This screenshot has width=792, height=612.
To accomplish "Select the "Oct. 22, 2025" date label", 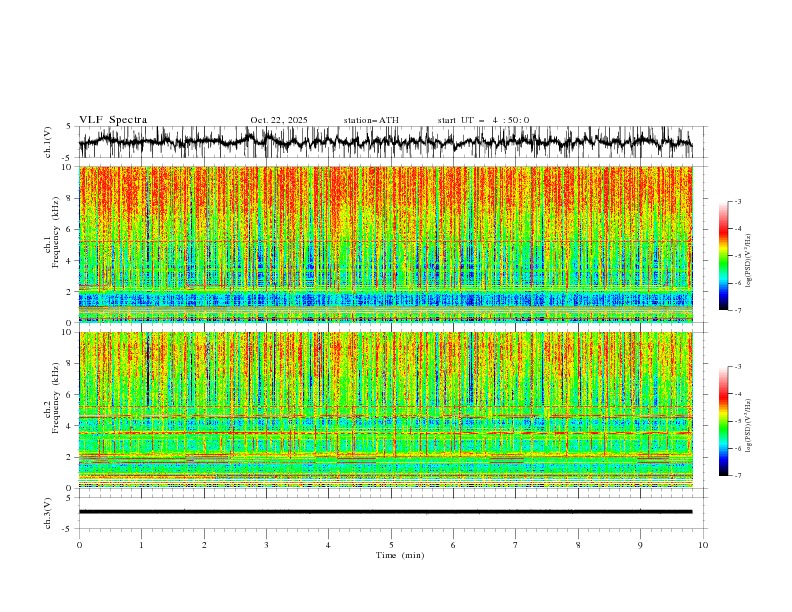I will coord(279,120).
